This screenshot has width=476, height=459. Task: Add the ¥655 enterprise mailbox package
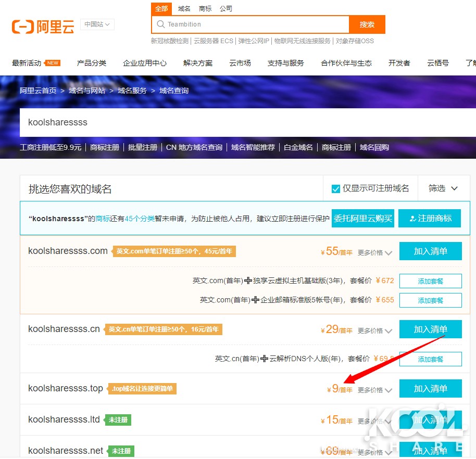coord(431,300)
